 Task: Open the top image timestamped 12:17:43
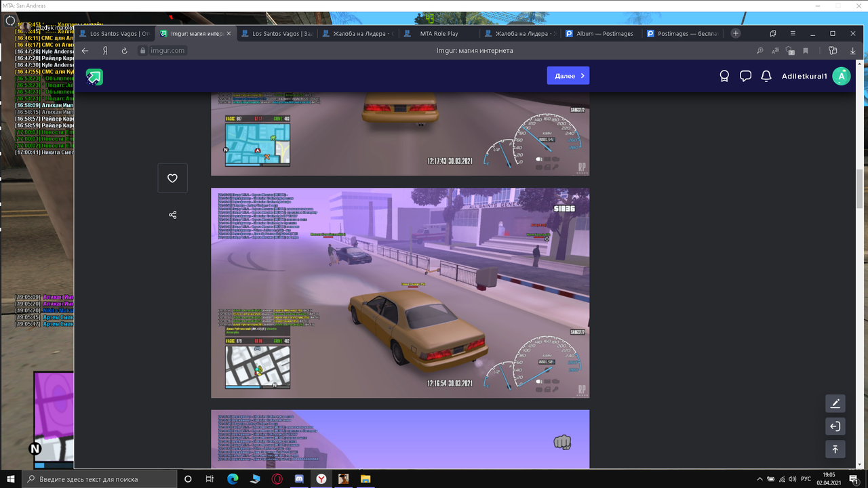400,134
